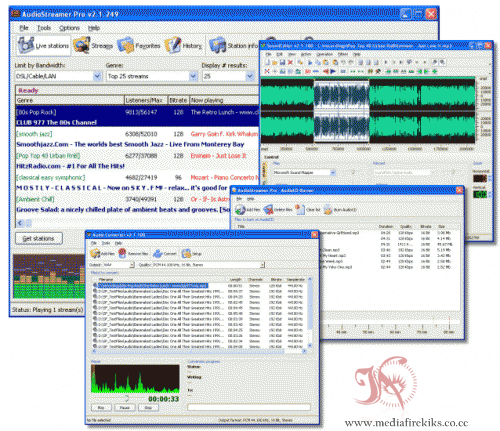Click Station info in AudioStreamer toolbar
Viewport: 500px width, 431px height.
(233, 45)
